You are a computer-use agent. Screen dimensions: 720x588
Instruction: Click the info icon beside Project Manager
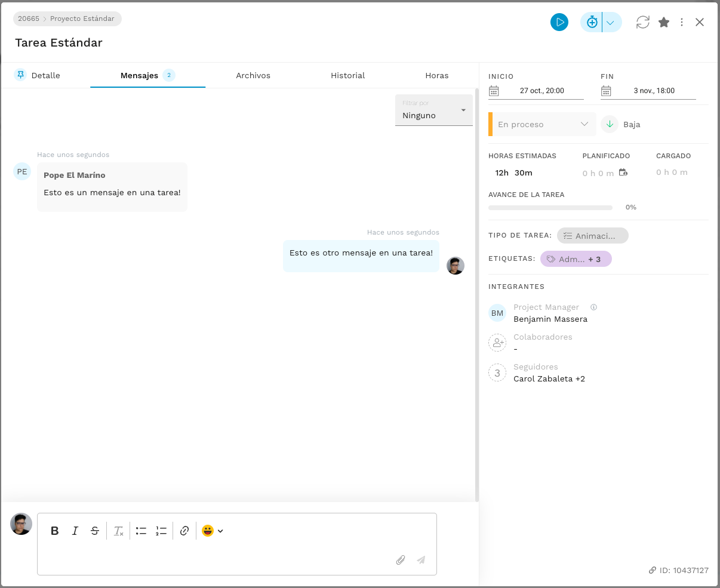point(593,307)
